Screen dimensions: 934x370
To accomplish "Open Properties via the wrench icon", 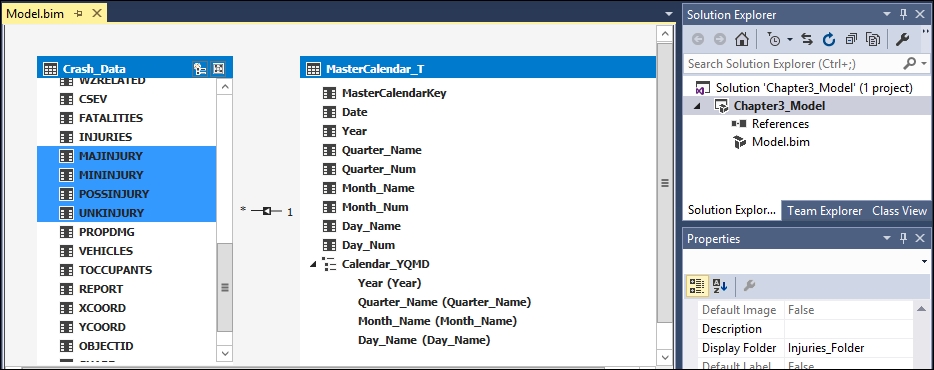I will [902, 39].
